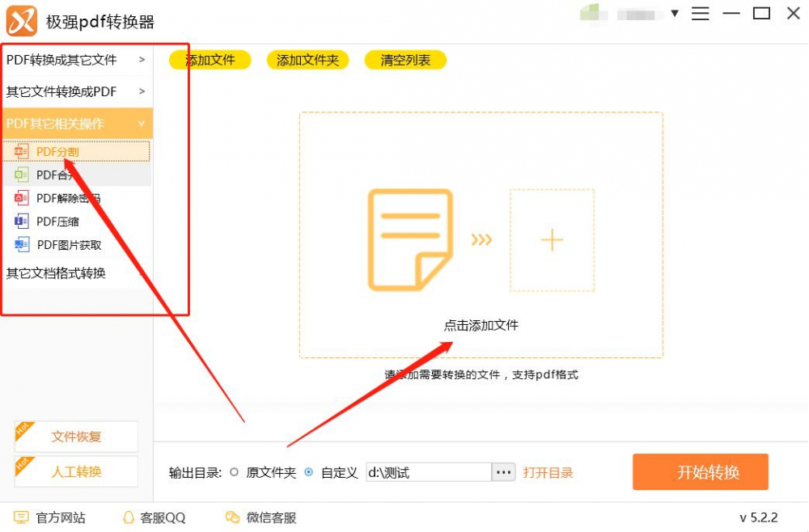Click the 微信客服 WeChat icon

click(x=233, y=517)
